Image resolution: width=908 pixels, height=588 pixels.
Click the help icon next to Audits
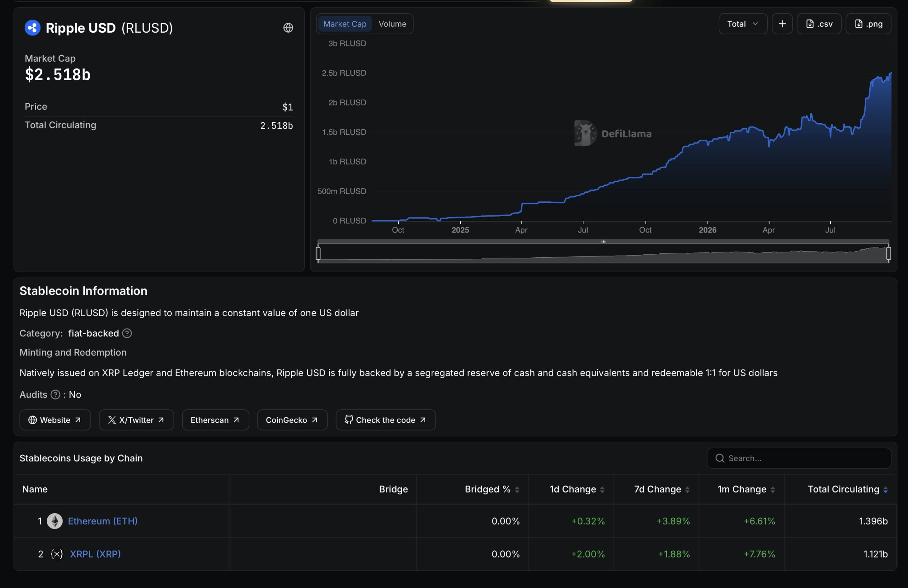[x=56, y=394]
